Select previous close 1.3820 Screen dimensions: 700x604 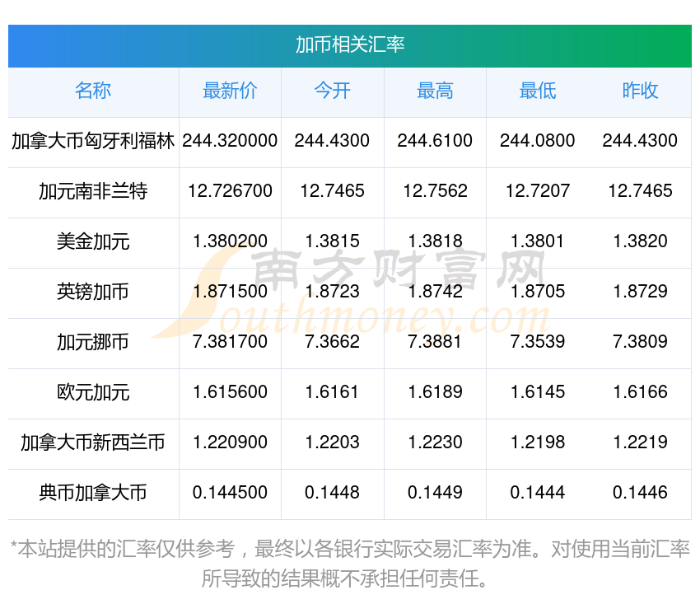coord(640,241)
